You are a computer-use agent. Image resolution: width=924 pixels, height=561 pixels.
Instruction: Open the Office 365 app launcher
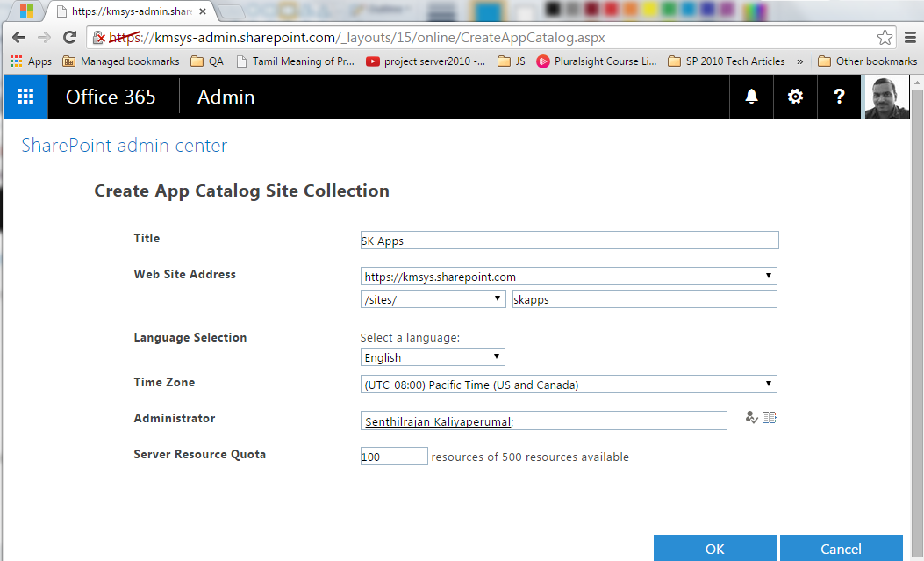pyautogui.click(x=25, y=97)
